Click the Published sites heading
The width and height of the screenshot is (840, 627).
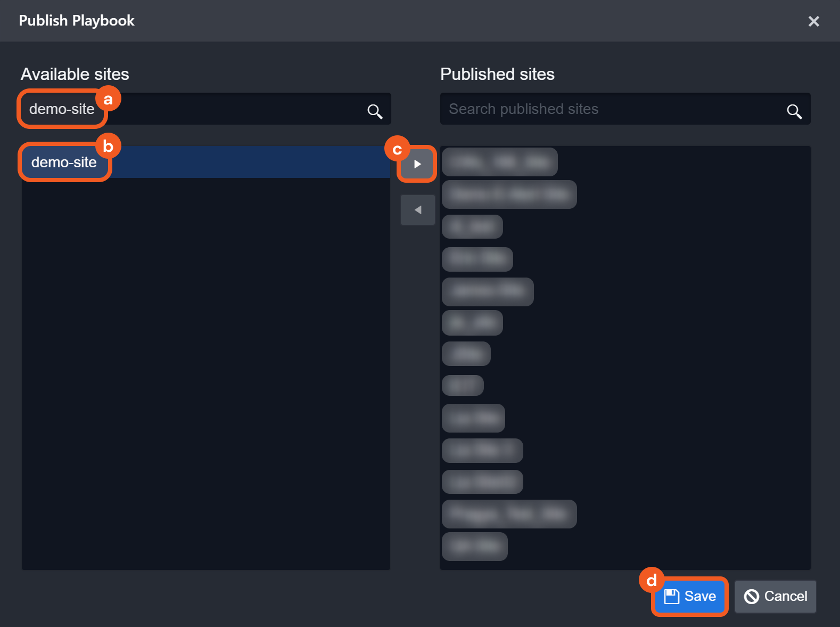497,74
